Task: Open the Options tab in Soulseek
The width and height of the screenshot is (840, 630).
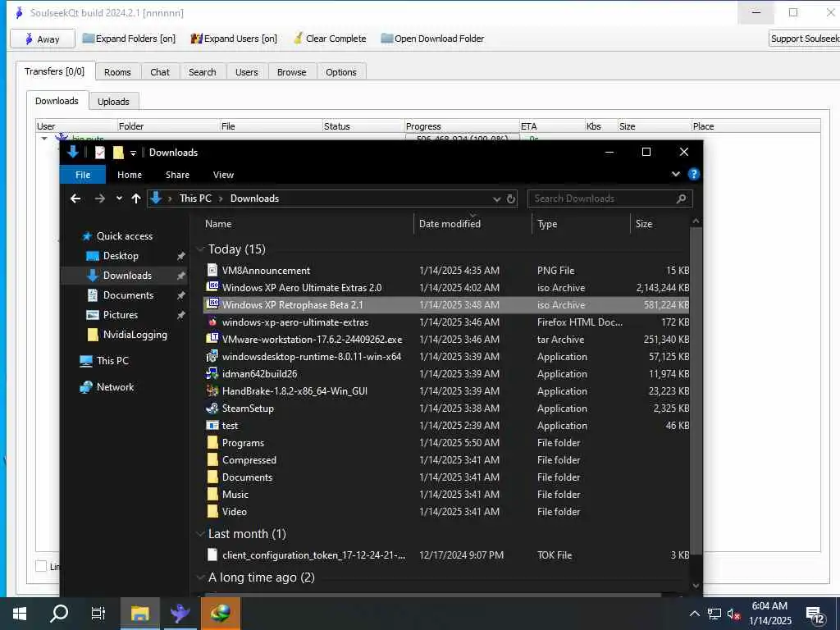Action: click(x=340, y=72)
